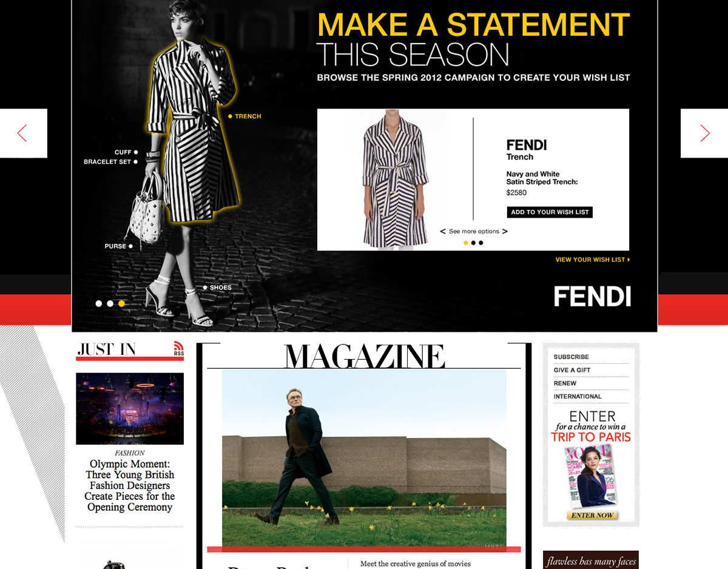Click the red left carousel arrow
728x569 pixels.
coord(23,133)
